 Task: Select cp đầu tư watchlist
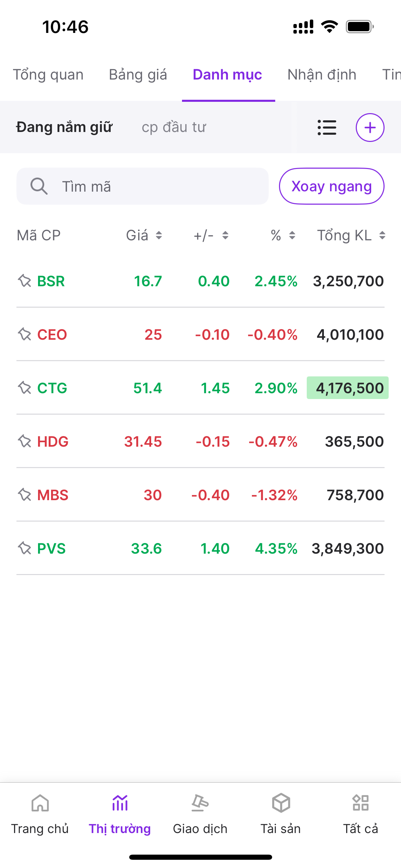(x=174, y=128)
